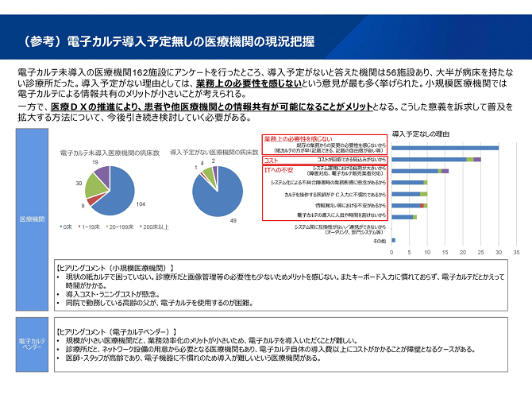Click heading ヒアリングコメント(電子カルテベンダー)
The image size is (532, 399).
point(117,331)
